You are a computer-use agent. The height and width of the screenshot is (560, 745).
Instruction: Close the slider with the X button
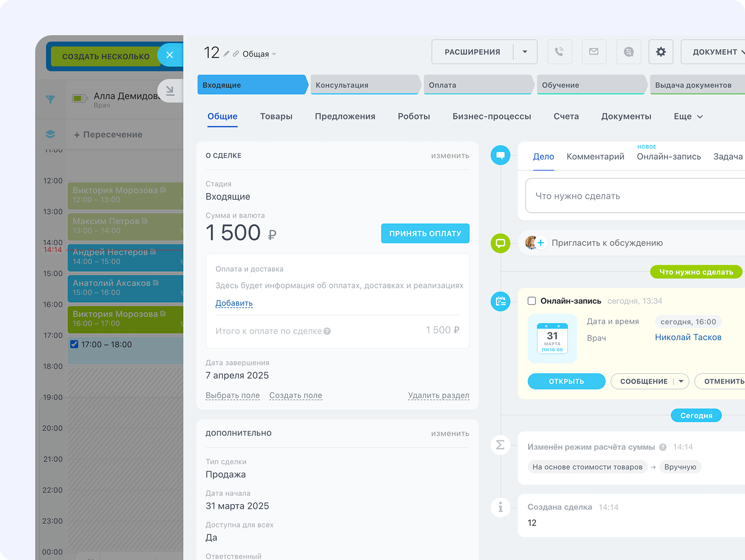170,55
